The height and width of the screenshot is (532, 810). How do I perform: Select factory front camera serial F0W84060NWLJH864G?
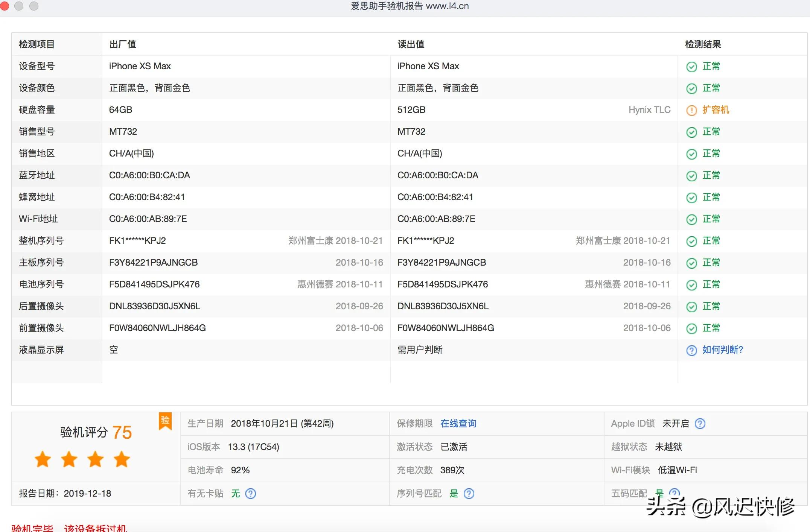(x=157, y=328)
